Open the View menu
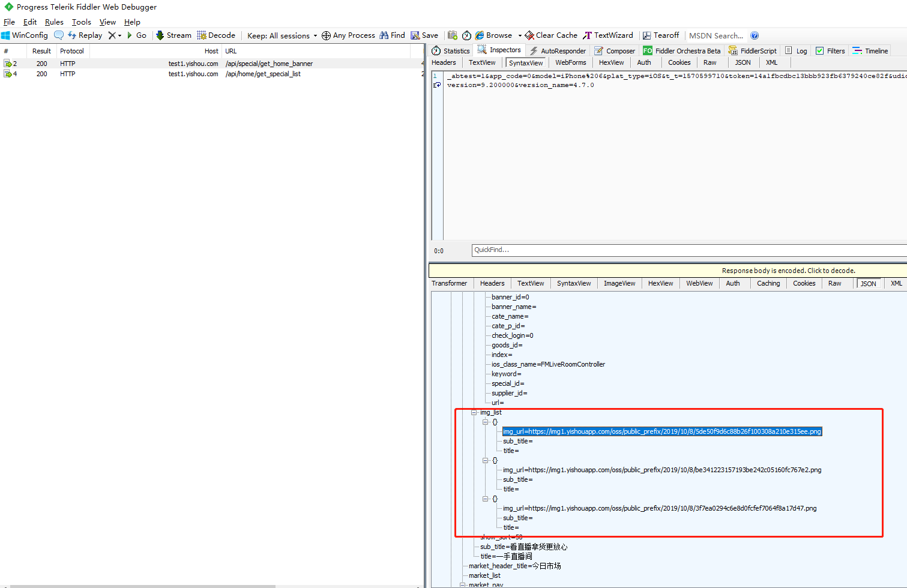This screenshot has width=907, height=588. 107,22
